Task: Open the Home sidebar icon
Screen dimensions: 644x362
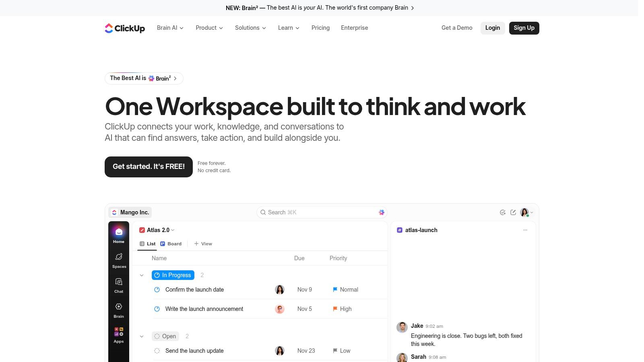Action: (x=119, y=235)
